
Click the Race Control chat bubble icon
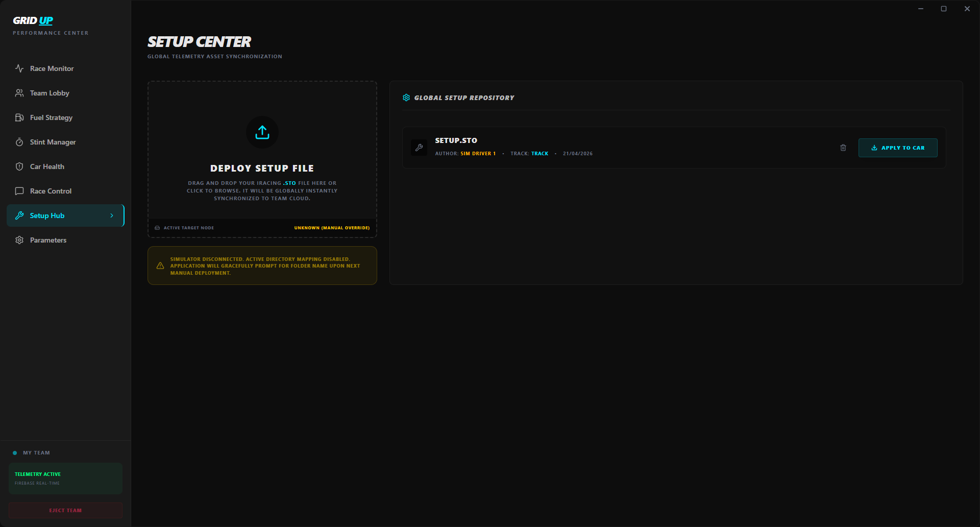(19, 190)
